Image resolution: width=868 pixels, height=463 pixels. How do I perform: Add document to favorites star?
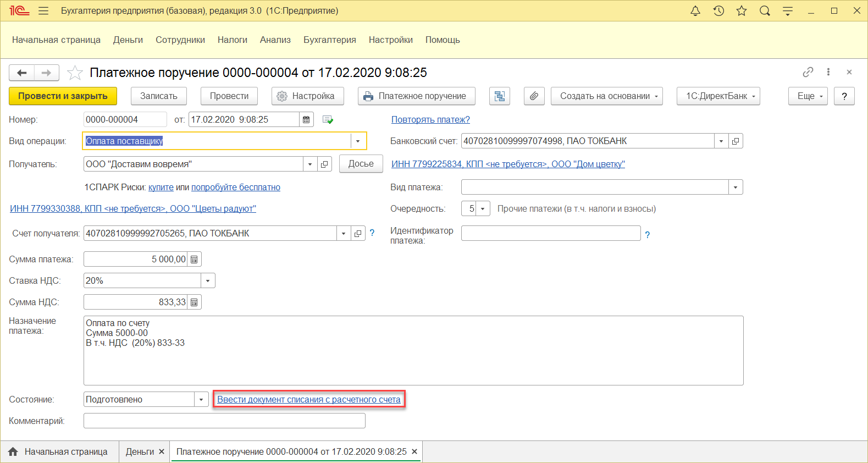pos(75,73)
